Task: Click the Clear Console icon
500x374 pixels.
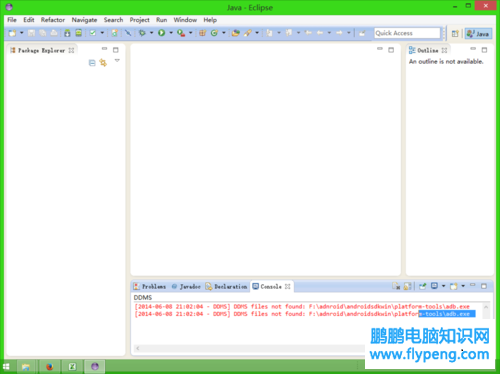Action: [x=396, y=286]
